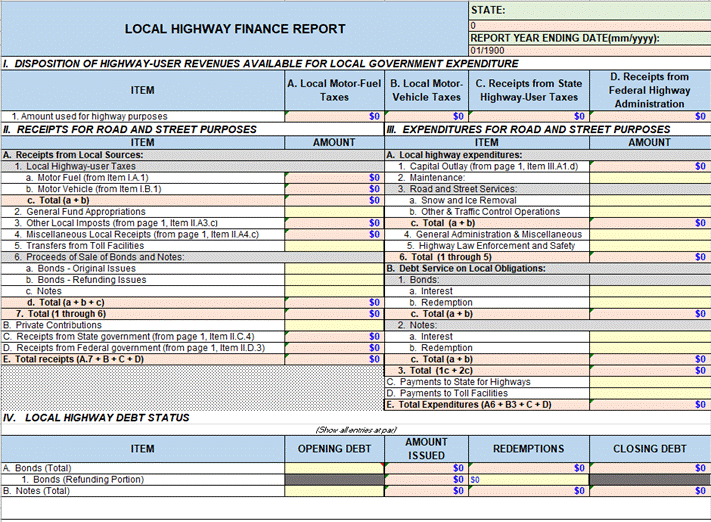Select the '3. Road and Street Services:' row
Image resolution: width=711 pixels, height=522 pixels.
click(547, 189)
